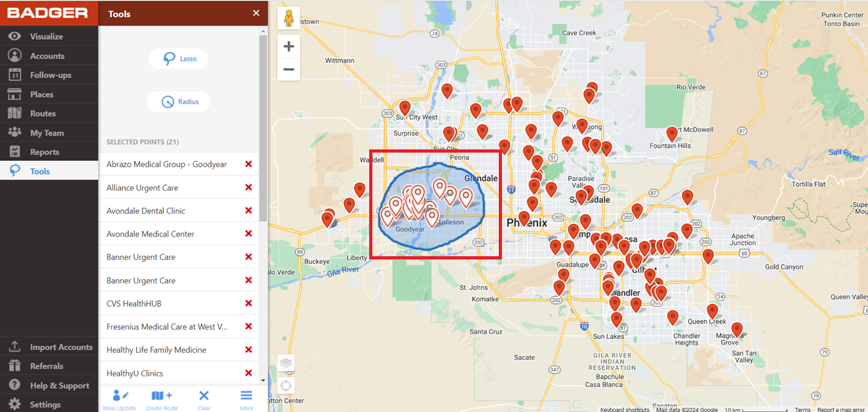Image resolution: width=868 pixels, height=412 pixels.
Task: Open the More options menu
Action: click(247, 400)
